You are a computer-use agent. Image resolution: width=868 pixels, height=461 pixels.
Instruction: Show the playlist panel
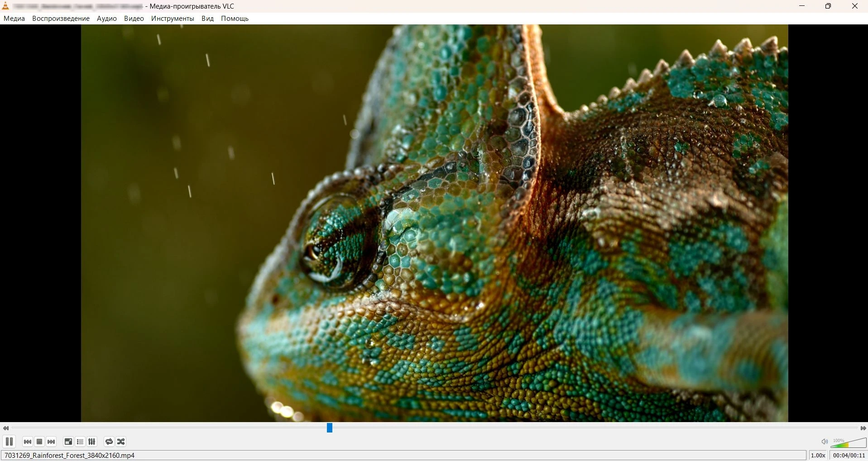click(x=80, y=442)
